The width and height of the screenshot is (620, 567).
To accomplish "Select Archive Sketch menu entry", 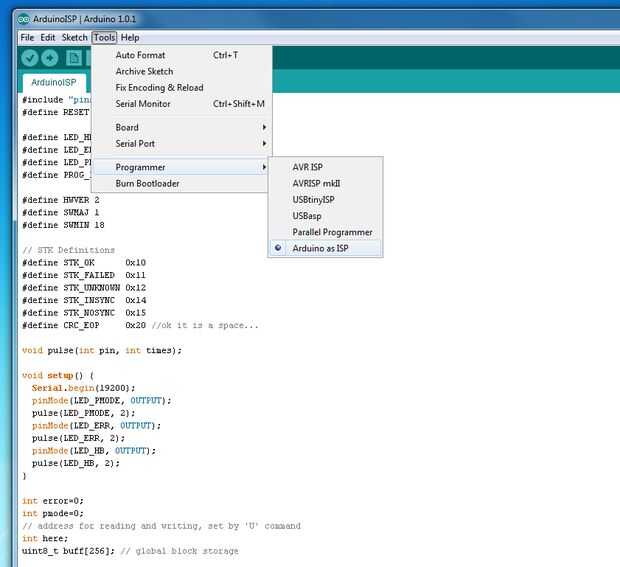I will [x=144, y=72].
